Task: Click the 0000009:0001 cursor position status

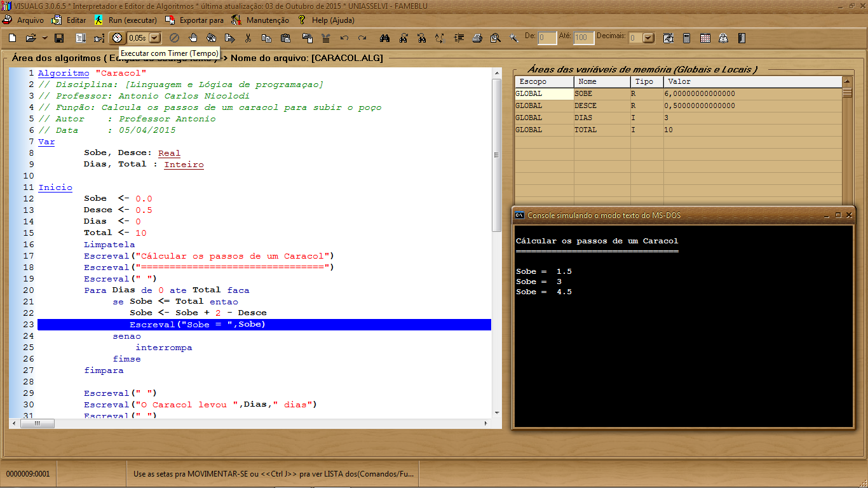Action: [28, 474]
